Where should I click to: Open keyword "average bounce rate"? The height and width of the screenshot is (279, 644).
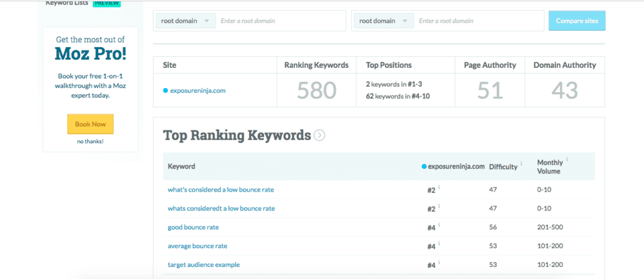pos(197,246)
